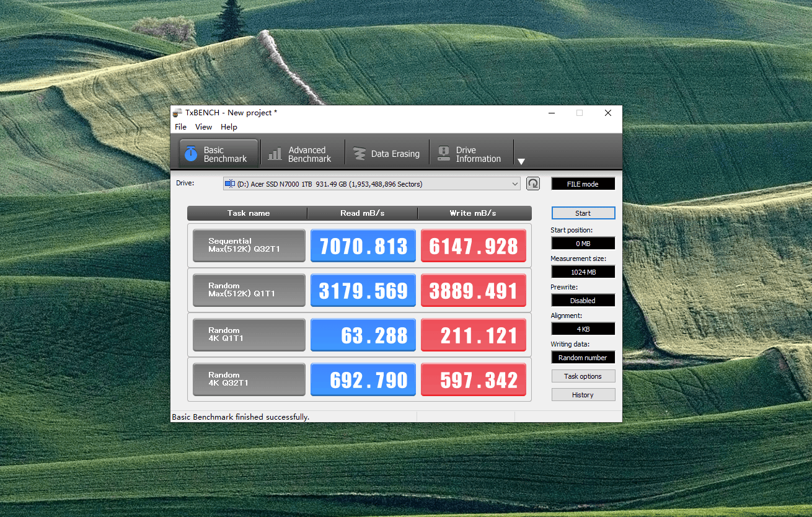
Task: Run the Sequential Max(512K) Q32T1 task
Action: pos(249,245)
